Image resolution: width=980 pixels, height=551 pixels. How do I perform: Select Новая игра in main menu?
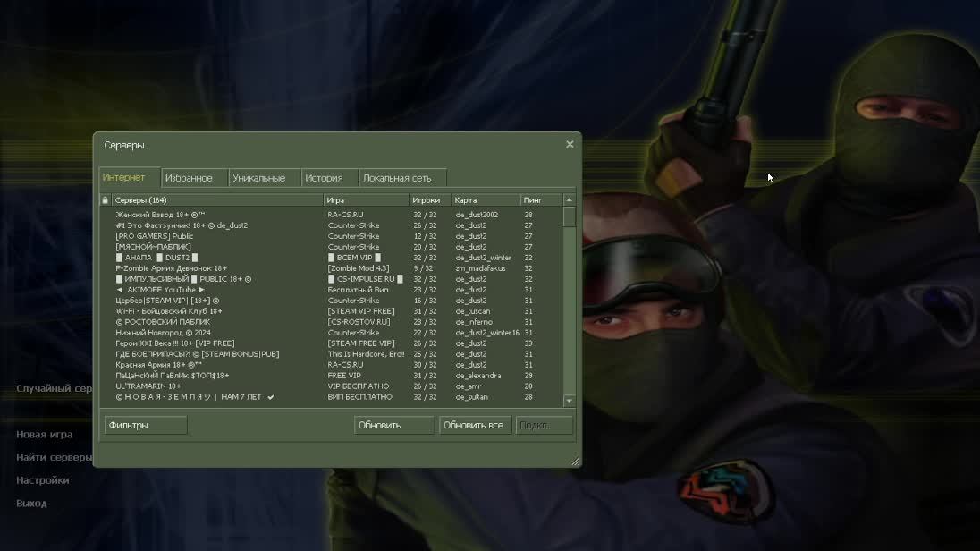pyautogui.click(x=45, y=434)
